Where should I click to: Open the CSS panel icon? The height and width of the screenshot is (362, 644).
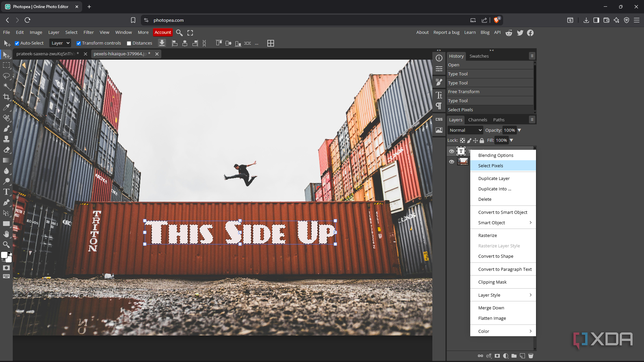[439, 119]
